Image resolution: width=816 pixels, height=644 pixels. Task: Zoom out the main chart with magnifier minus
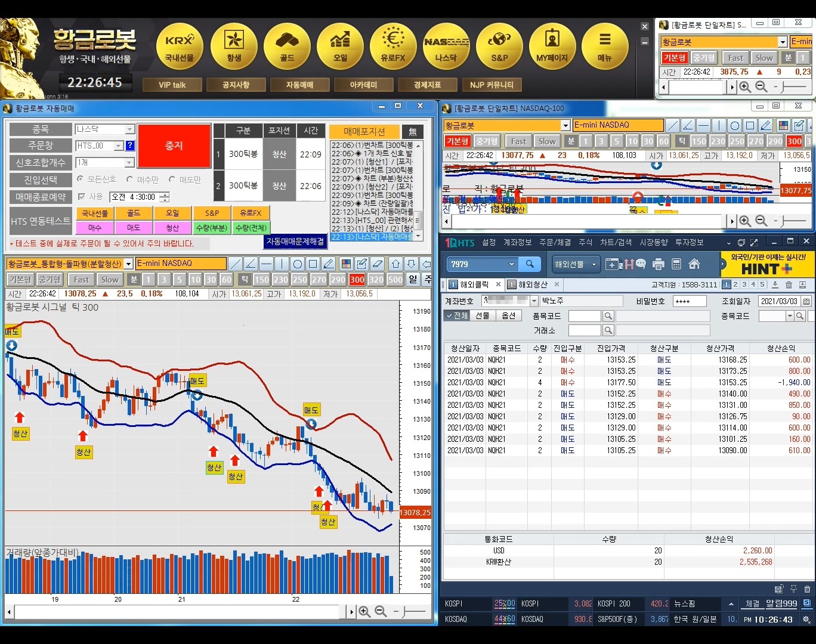[381, 612]
